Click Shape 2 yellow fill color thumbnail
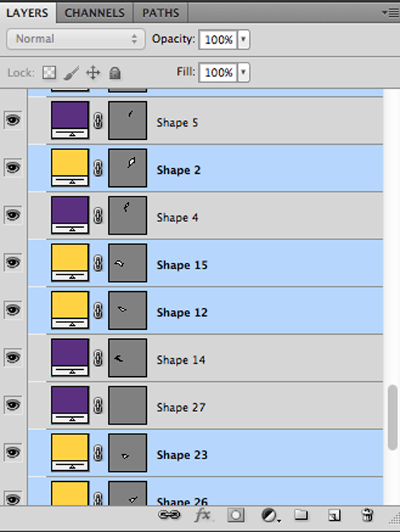This screenshot has width=400, height=532. [x=70, y=167]
